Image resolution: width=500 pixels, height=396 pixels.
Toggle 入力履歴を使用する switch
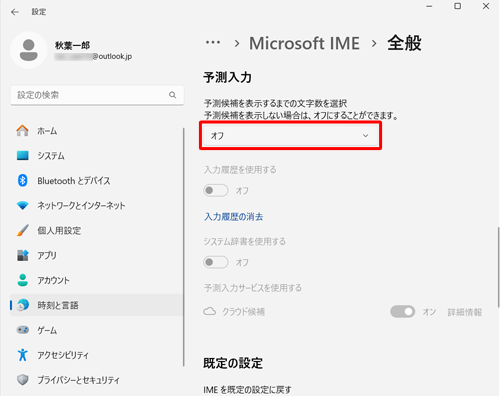(216, 190)
